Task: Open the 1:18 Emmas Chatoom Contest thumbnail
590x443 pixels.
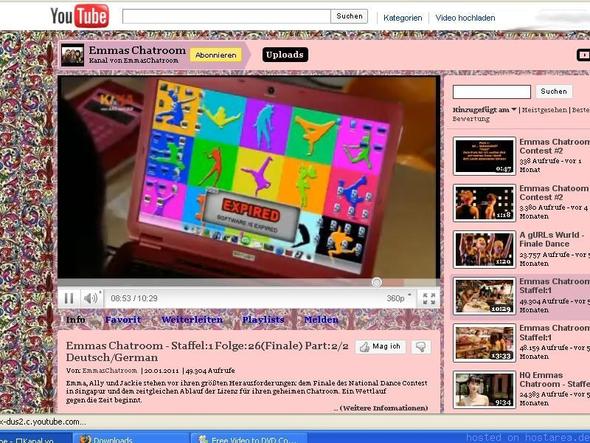Action: [484, 203]
